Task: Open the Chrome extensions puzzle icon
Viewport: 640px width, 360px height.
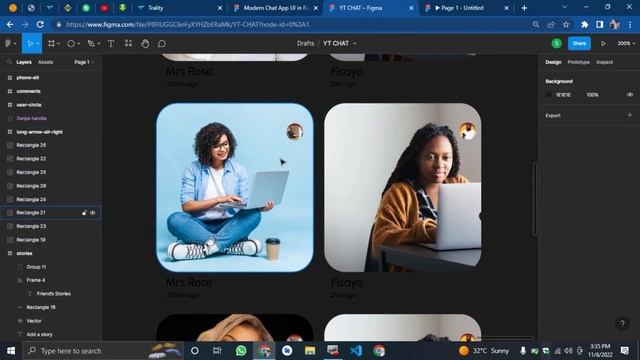Action: click(x=584, y=24)
